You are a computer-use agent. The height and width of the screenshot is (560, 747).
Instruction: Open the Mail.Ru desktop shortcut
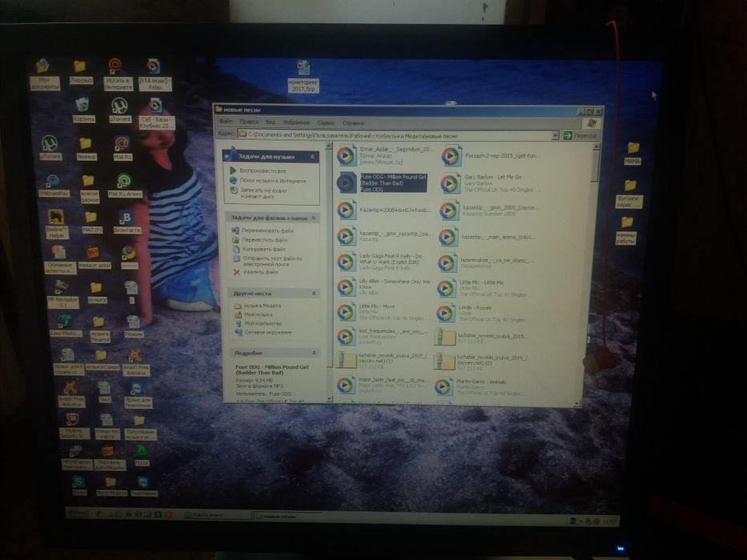(122, 148)
